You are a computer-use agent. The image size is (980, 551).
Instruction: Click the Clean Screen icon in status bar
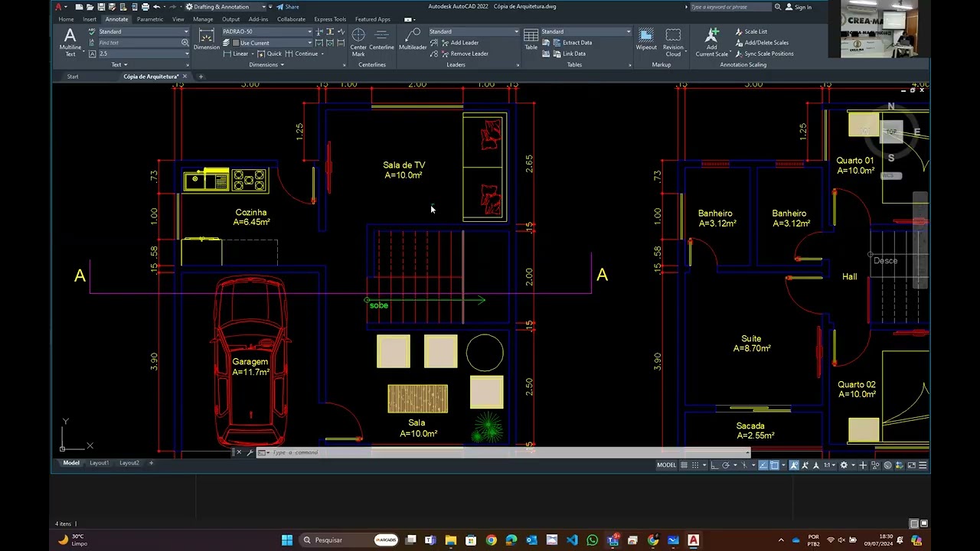pyautogui.click(x=912, y=465)
